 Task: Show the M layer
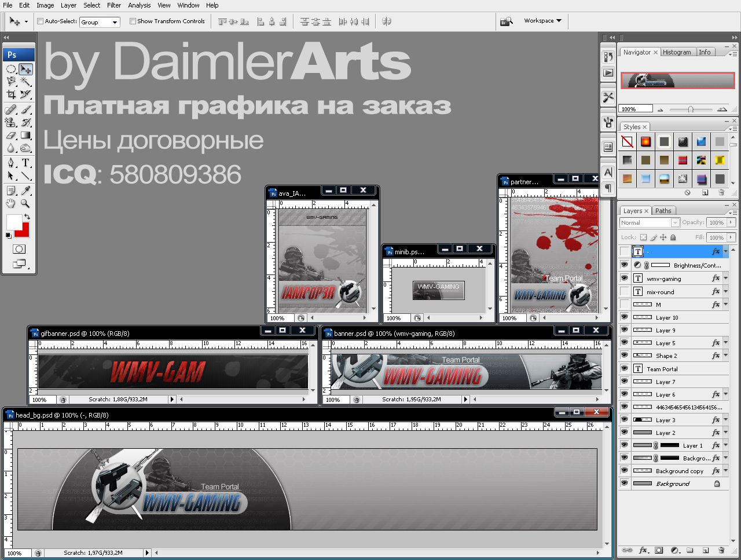624,304
